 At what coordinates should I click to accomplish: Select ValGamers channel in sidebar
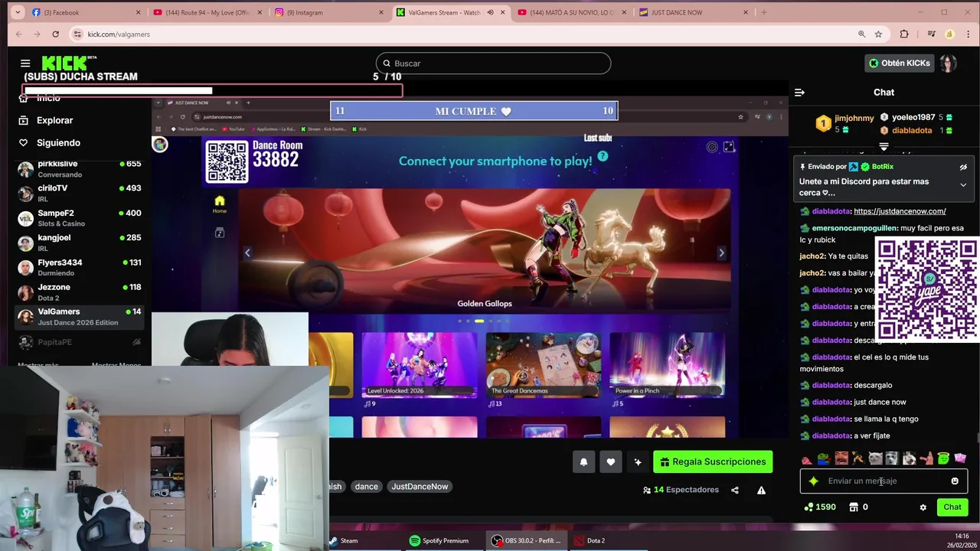point(80,316)
